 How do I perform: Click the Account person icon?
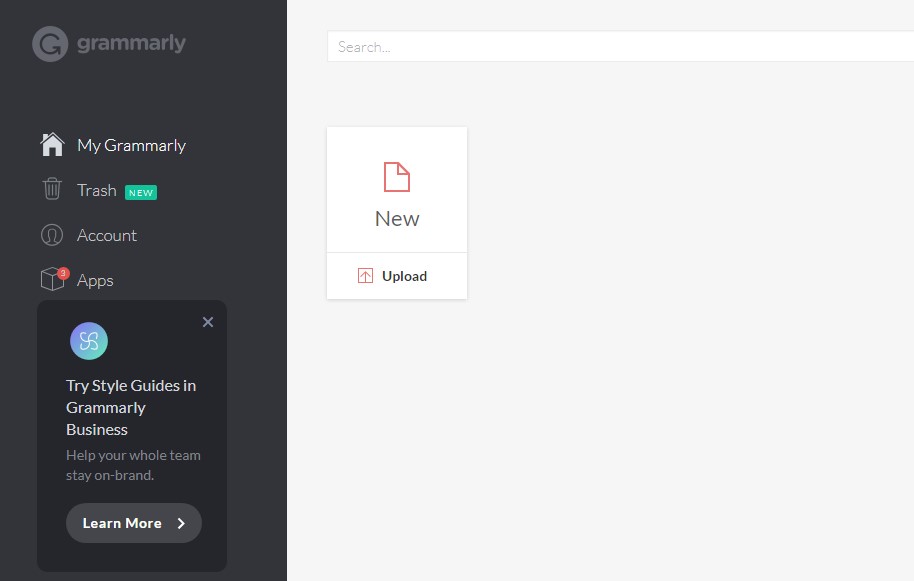point(52,235)
